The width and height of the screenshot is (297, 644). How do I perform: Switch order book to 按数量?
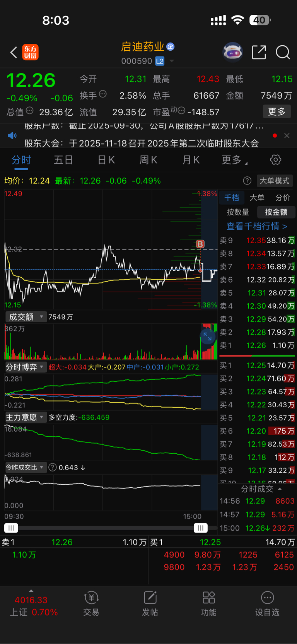(x=238, y=212)
